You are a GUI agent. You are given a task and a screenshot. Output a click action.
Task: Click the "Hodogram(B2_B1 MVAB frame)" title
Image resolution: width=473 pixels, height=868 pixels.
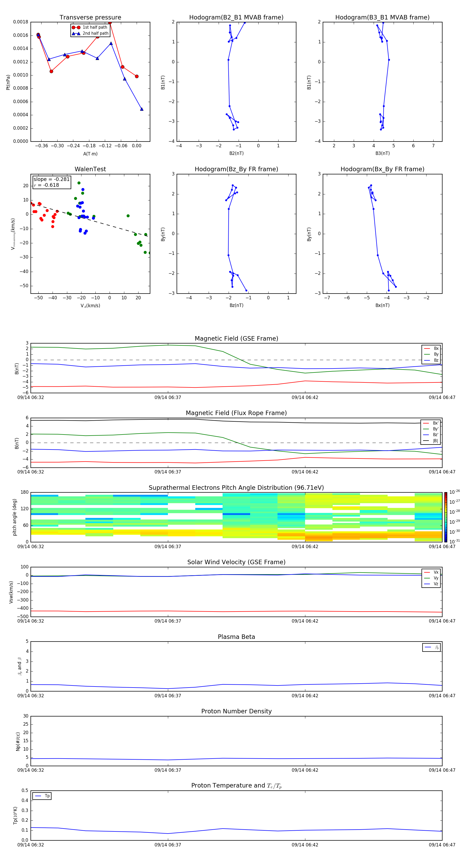[236, 17]
